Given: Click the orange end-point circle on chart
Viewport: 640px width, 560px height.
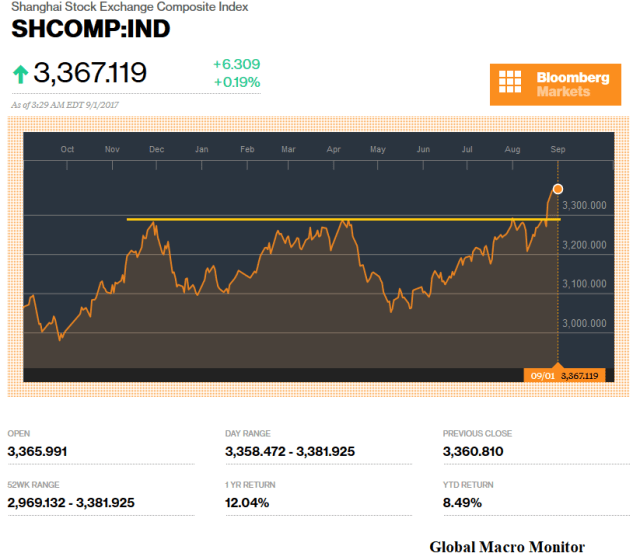Looking at the screenshot, I should [x=557, y=188].
